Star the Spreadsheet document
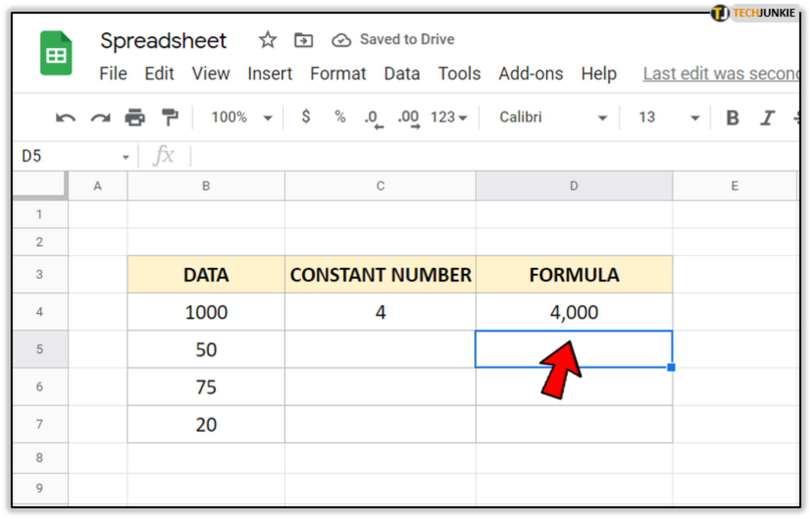The image size is (812, 519). click(x=267, y=39)
